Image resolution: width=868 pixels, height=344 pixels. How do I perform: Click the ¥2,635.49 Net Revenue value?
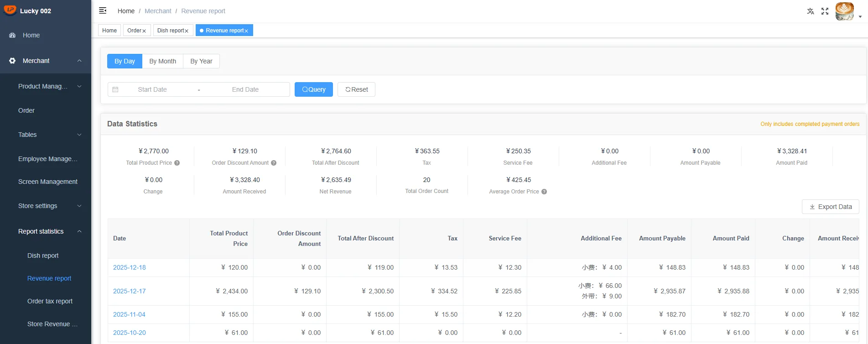(336, 180)
